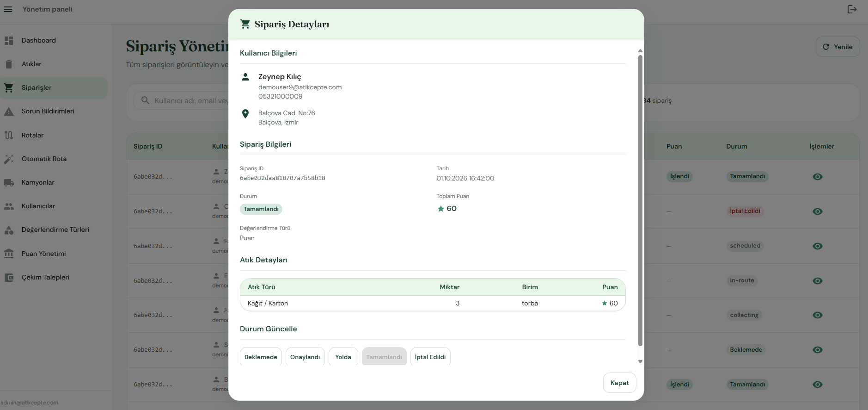Click the order ID 6abe032daa818707a7b58b18
Viewport: 868px width, 410px height.
282,178
